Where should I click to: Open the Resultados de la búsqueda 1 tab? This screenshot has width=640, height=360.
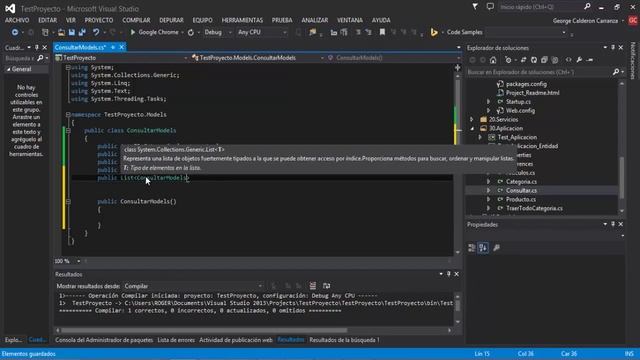coord(344,340)
